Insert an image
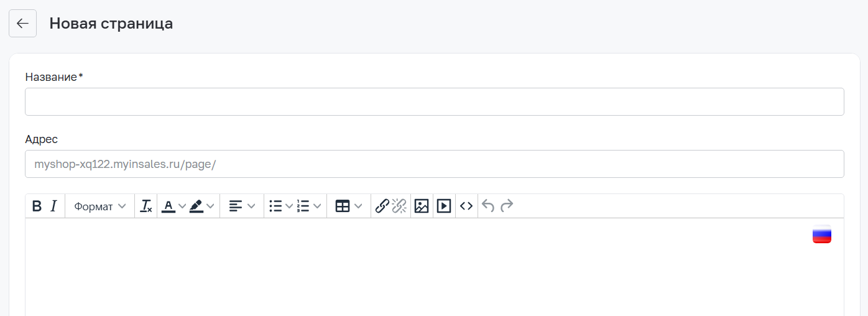 (x=422, y=206)
